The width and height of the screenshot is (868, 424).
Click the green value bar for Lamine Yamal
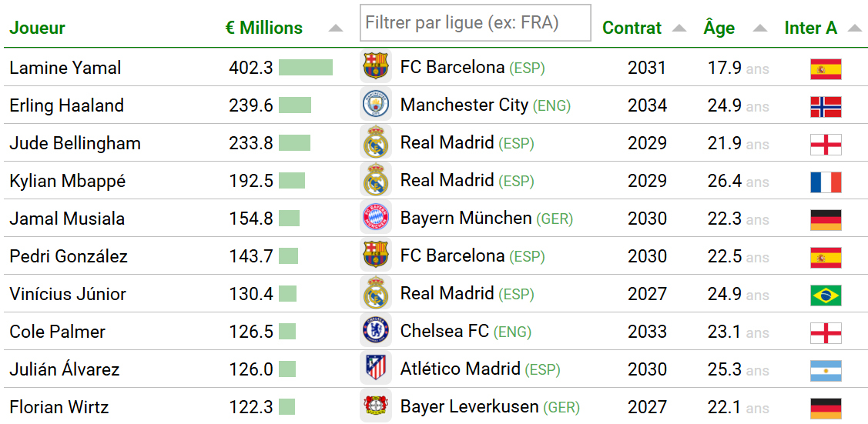coord(306,68)
